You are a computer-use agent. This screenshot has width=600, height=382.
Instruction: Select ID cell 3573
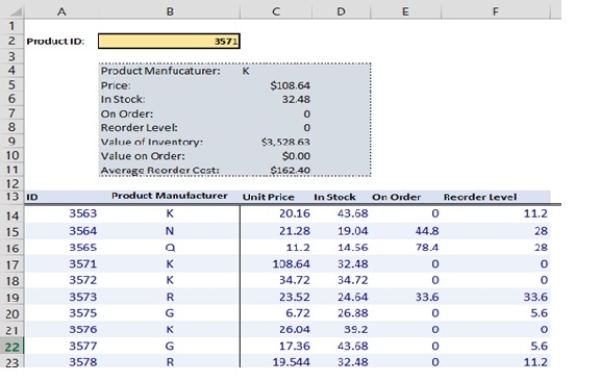(83, 297)
